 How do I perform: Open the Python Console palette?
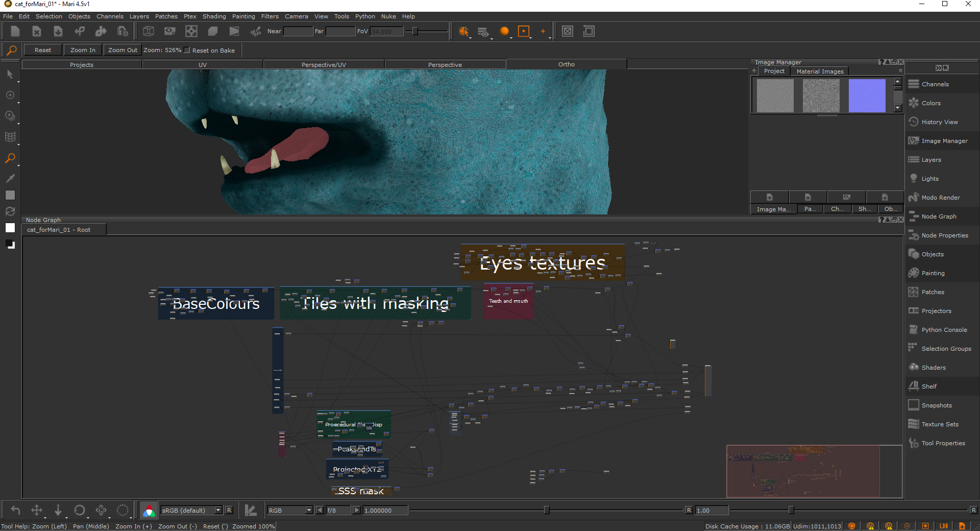pos(944,330)
